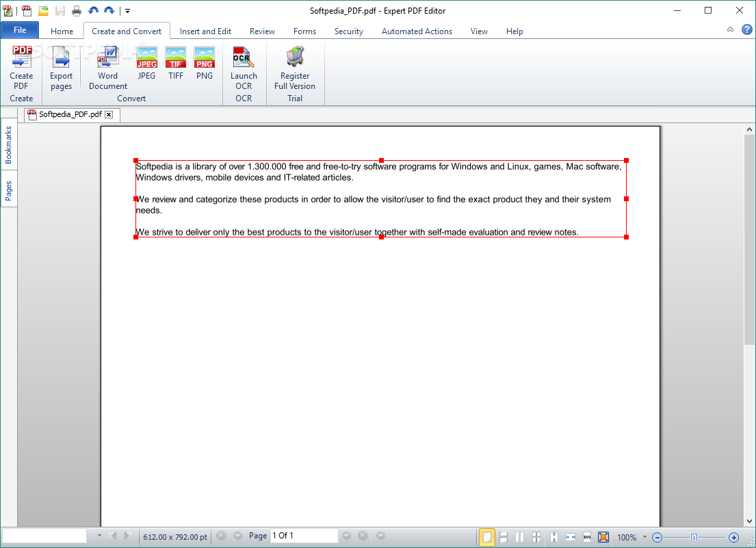Image resolution: width=756 pixels, height=548 pixels.
Task: Open the zoom percentage dropdown arrow
Action: point(644,536)
